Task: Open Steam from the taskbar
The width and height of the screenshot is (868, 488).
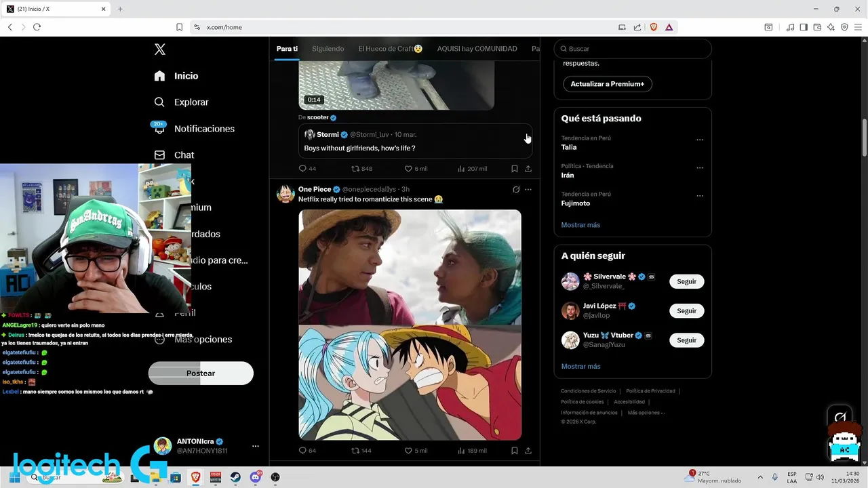Action: (235, 477)
